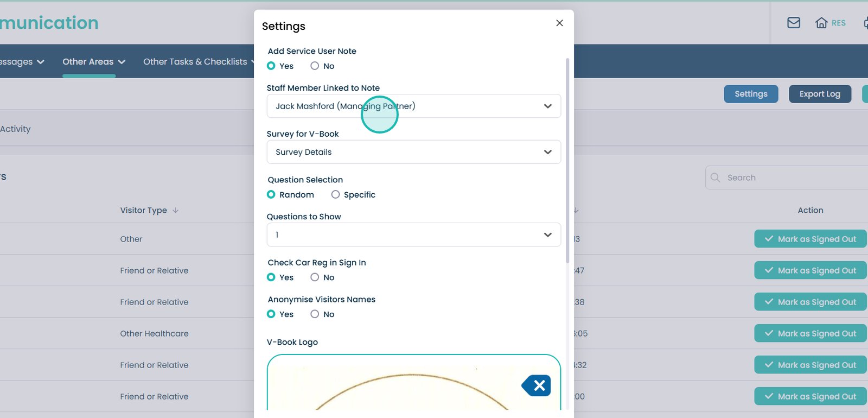Open the Questions to Show dropdown
This screenshot has height=418, width=868.
(x=413, y=235)
